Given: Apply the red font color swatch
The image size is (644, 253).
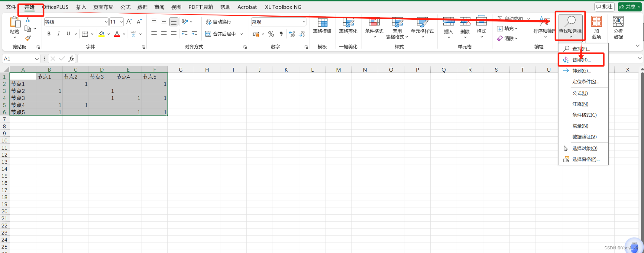Looking at the screenshot, I should coord(117,34).
